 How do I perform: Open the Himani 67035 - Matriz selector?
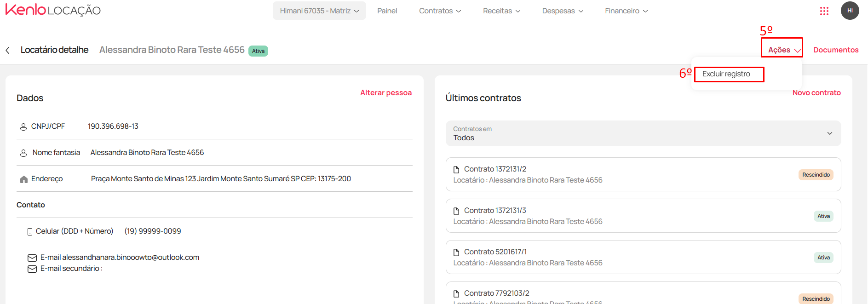click(319, 11)
